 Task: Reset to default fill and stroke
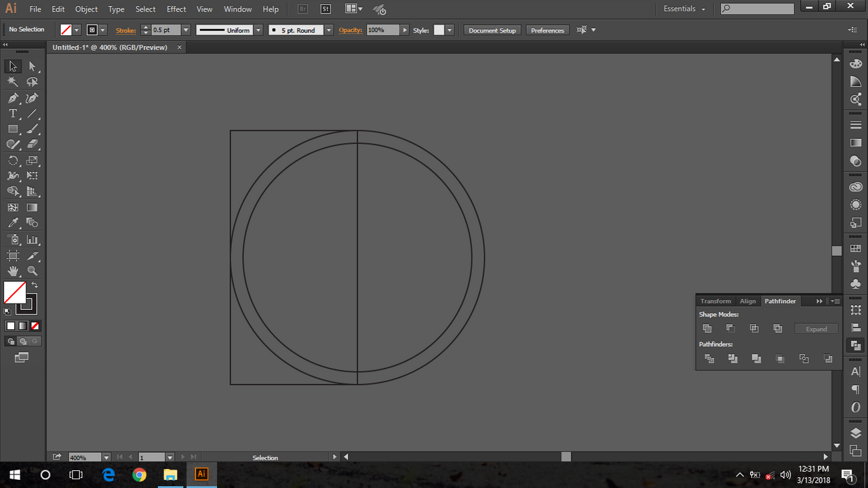coord(7,312)
